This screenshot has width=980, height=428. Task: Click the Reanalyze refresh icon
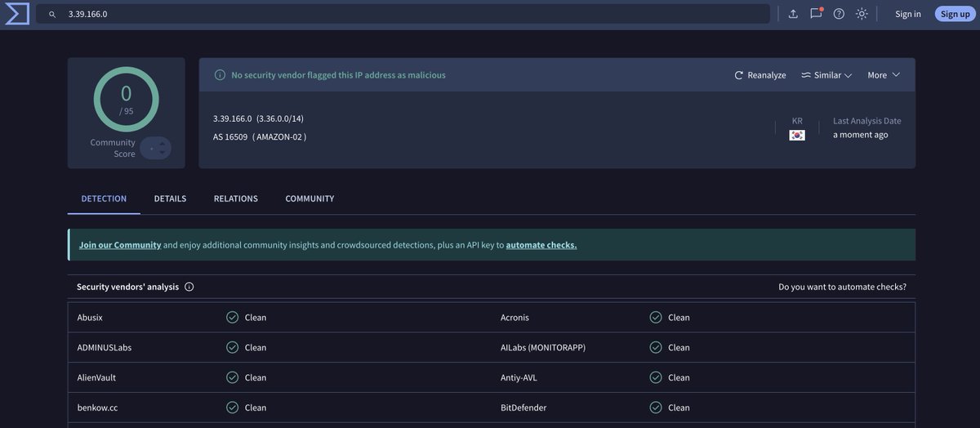click(x=739, y=75)
